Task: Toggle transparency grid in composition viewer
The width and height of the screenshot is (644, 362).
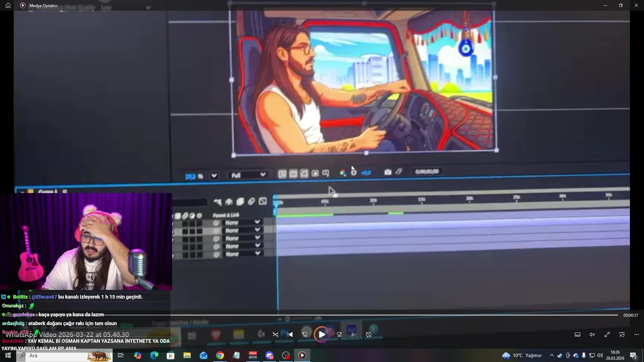Action: (x=293, y=174)
